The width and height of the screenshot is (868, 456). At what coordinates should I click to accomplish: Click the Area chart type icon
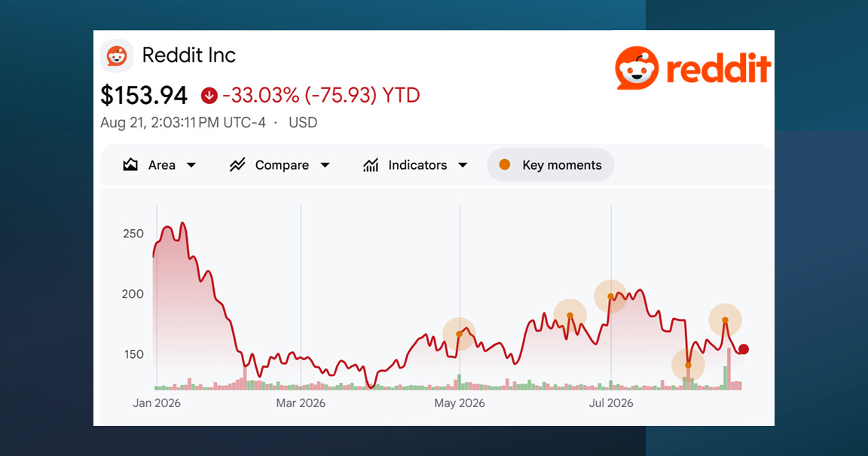click(130, 165)
